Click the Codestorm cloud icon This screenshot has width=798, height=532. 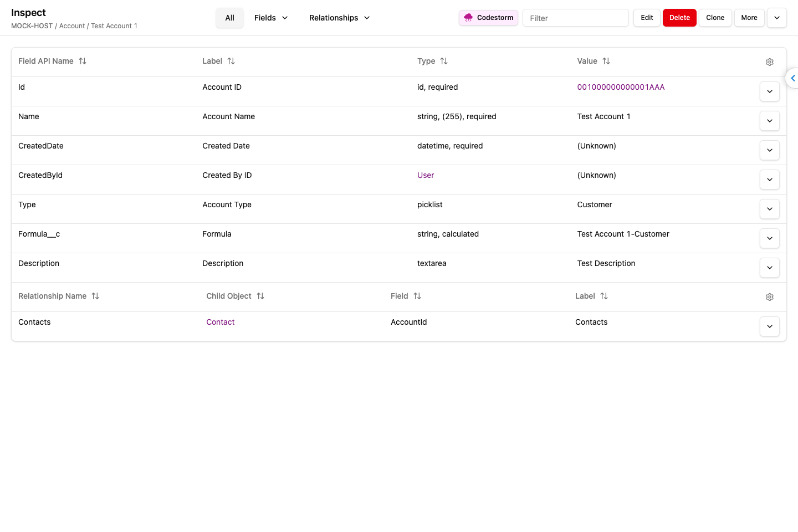coord(468,18)
